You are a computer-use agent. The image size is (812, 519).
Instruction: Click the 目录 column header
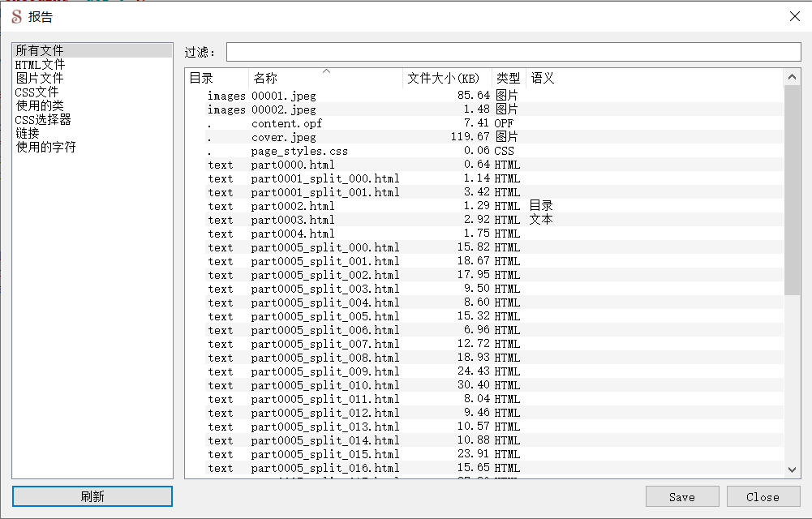coord(216,79)
